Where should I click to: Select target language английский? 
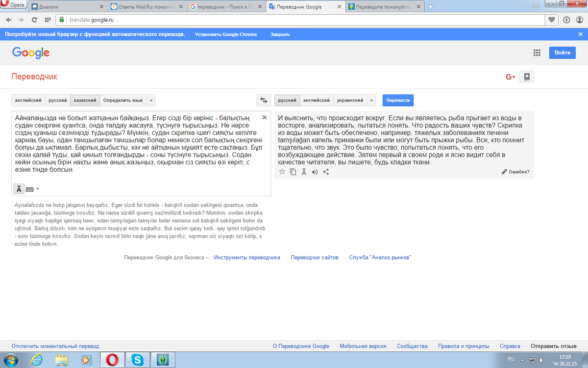[317, 100]
